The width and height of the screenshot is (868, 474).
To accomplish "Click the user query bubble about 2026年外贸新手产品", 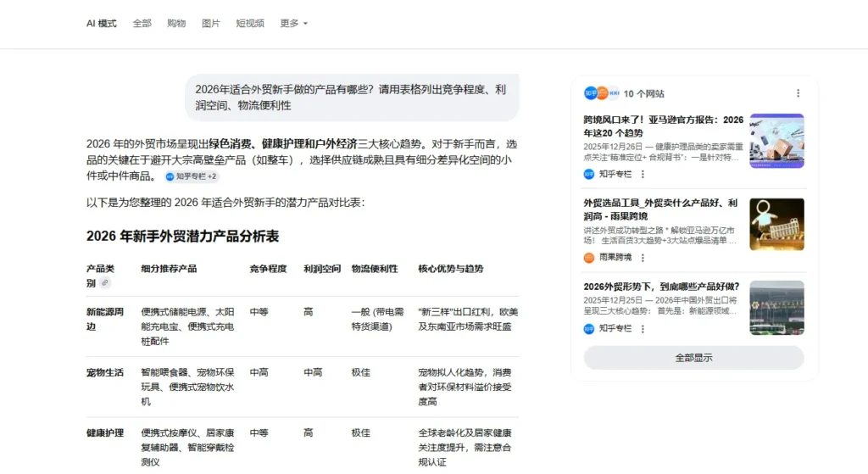I will (x=352, y=98).
